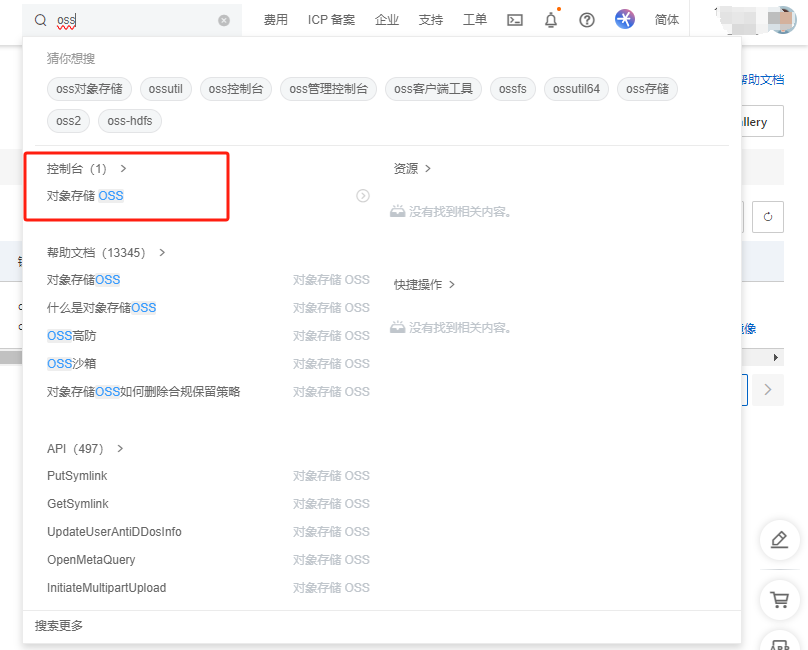Select the oss对象存储 suggestion chip

[x=89, y=89]
